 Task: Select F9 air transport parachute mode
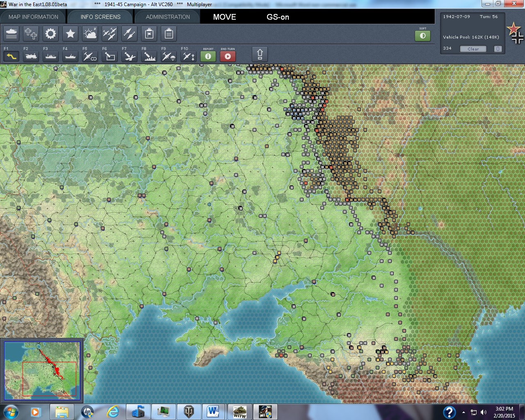[x=169, y=56]
